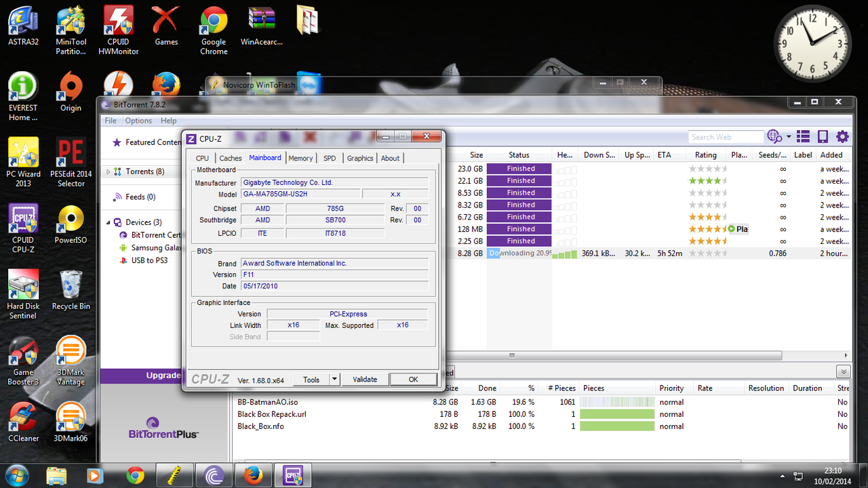
Task: Open BitTorrent Help menu
Action: tap(169, 121)
